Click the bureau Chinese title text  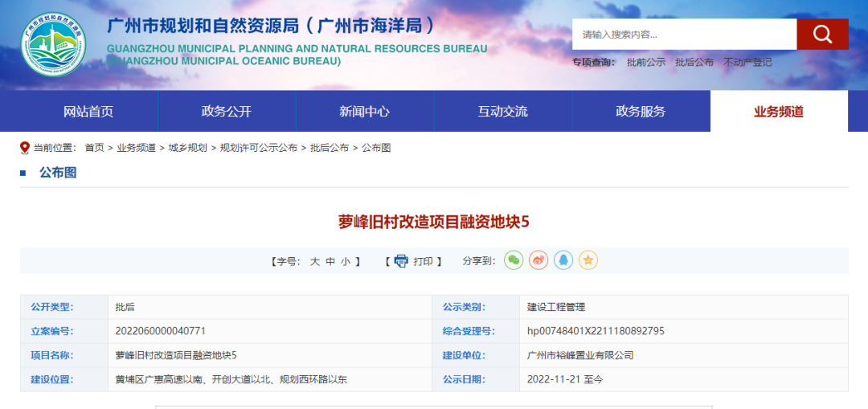point(272,26)
